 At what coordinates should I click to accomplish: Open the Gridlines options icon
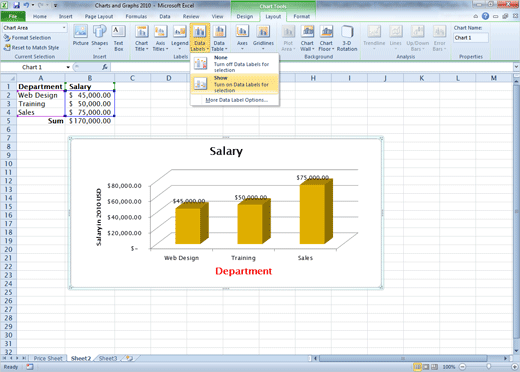pos(263,38)
